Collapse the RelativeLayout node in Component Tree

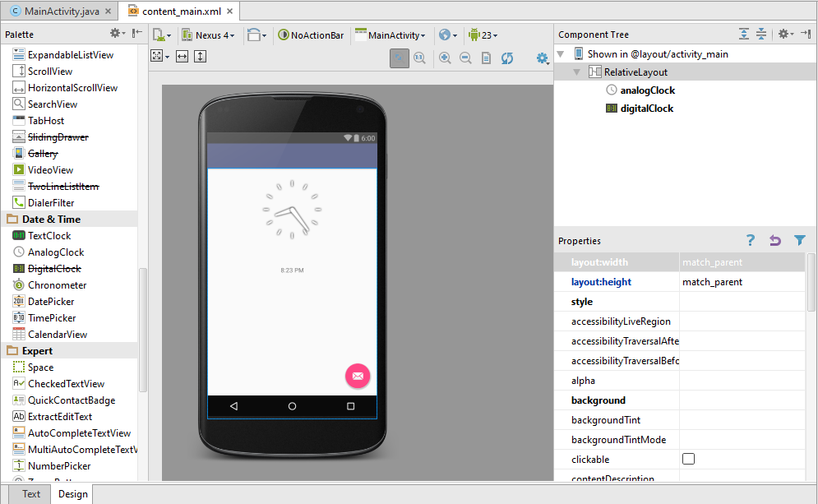575,71
